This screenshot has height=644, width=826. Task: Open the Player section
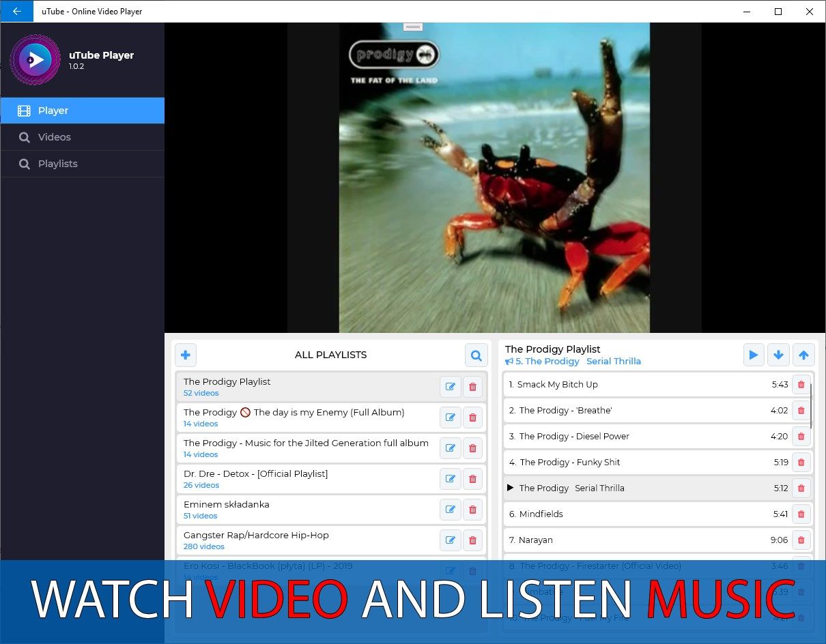click(x=82, y=111)
